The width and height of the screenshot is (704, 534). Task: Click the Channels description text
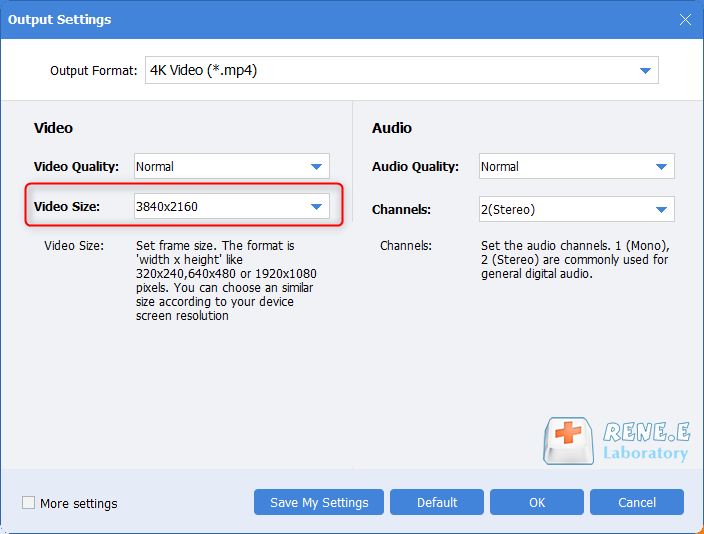[575, 260]
